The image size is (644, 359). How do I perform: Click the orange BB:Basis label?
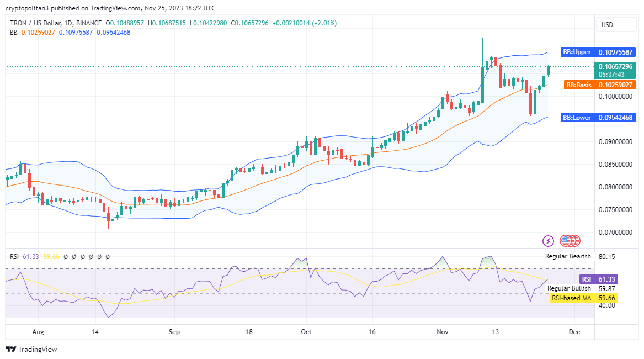point(578,85)
